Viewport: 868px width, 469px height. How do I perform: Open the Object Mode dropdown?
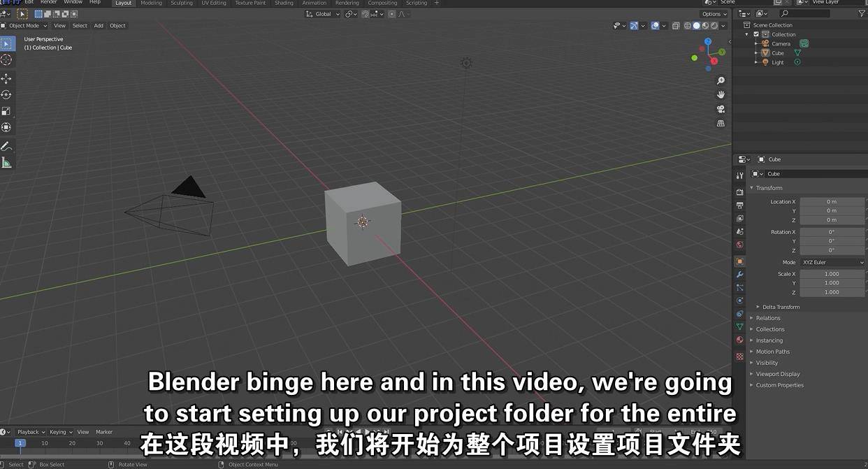(25, 26)
